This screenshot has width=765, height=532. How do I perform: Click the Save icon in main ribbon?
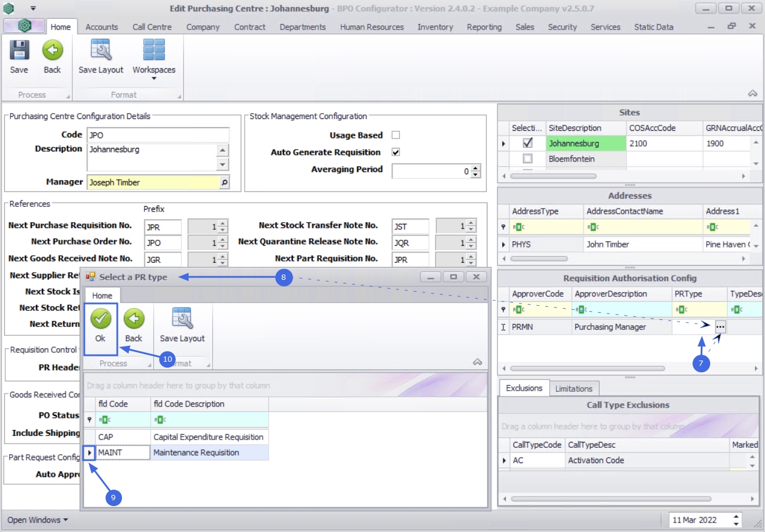tap(19, 51)
